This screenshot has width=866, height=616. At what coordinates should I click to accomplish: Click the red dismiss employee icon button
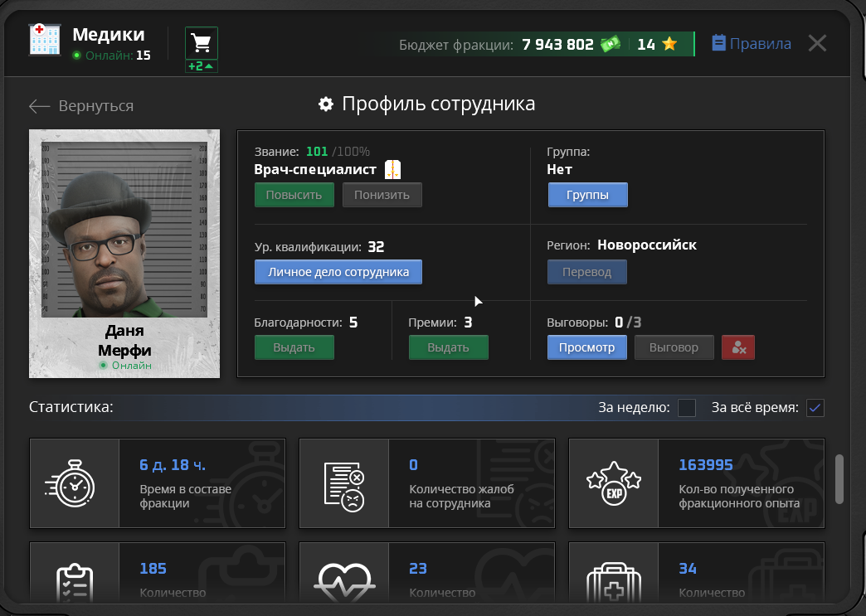click(x=737, y=347)
